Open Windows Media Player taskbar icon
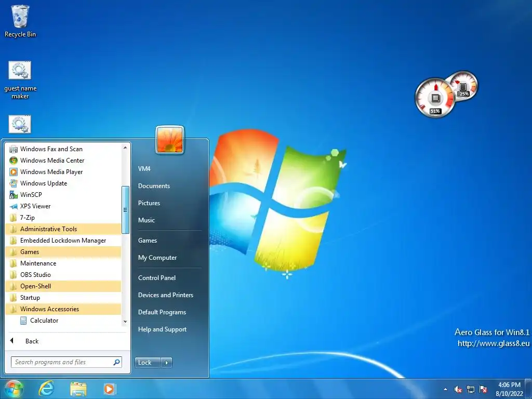The width and height of the screenshot is (532, 399). click(110, 389)
